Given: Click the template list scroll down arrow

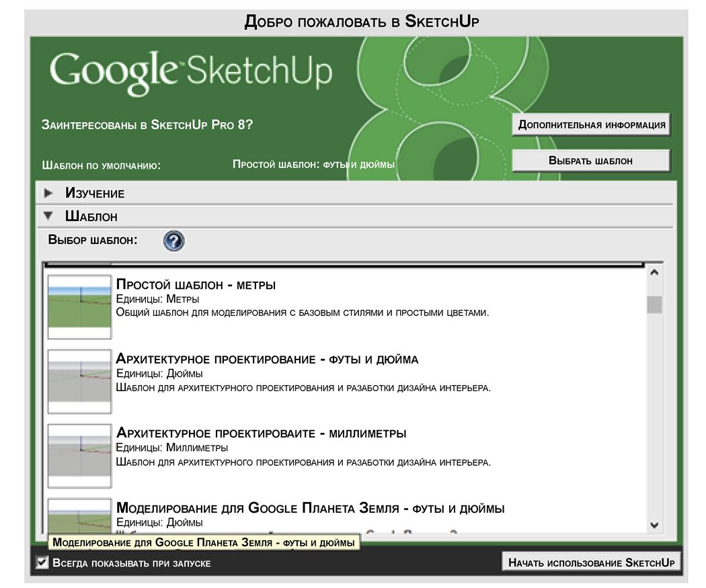Looking at the screenshot, I should pos(654,525).
